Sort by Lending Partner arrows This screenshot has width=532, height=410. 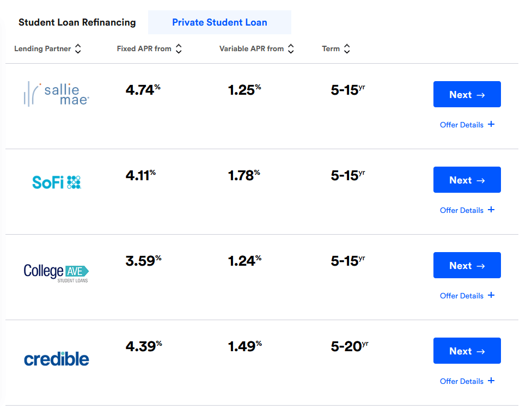[x=78, y=48]
